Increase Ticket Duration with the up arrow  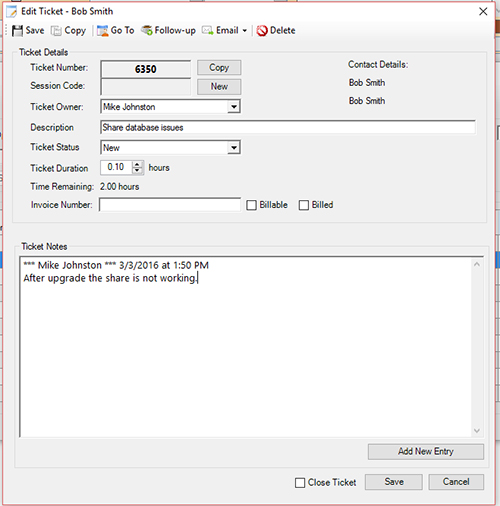137,164
